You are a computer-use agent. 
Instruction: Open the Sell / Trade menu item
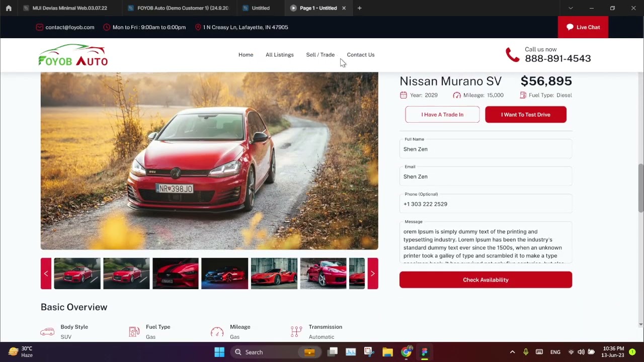(320, 55)
